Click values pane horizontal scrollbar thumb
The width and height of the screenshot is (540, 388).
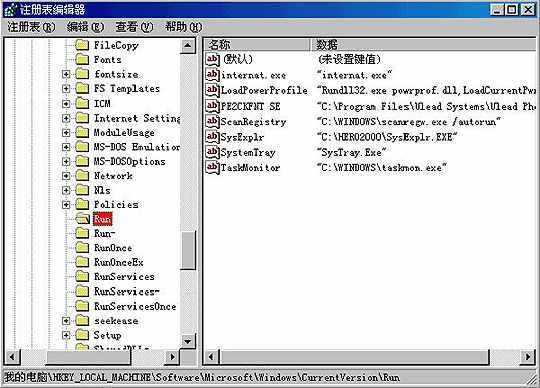(354, 356)
